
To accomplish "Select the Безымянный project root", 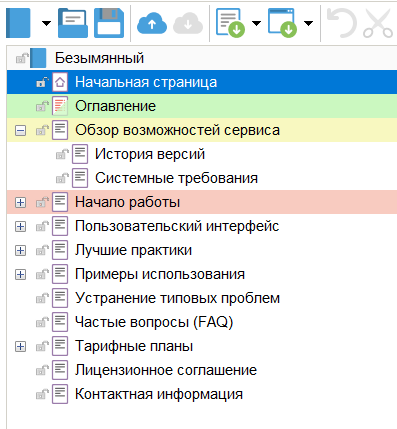I will pyautogui.click(x=99, y=58).
